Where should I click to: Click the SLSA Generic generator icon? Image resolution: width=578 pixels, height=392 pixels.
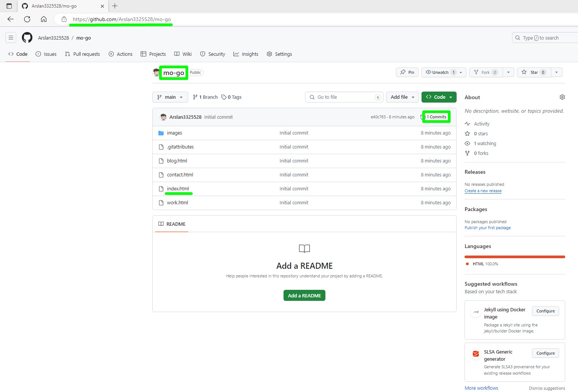(x=476, y=354)
